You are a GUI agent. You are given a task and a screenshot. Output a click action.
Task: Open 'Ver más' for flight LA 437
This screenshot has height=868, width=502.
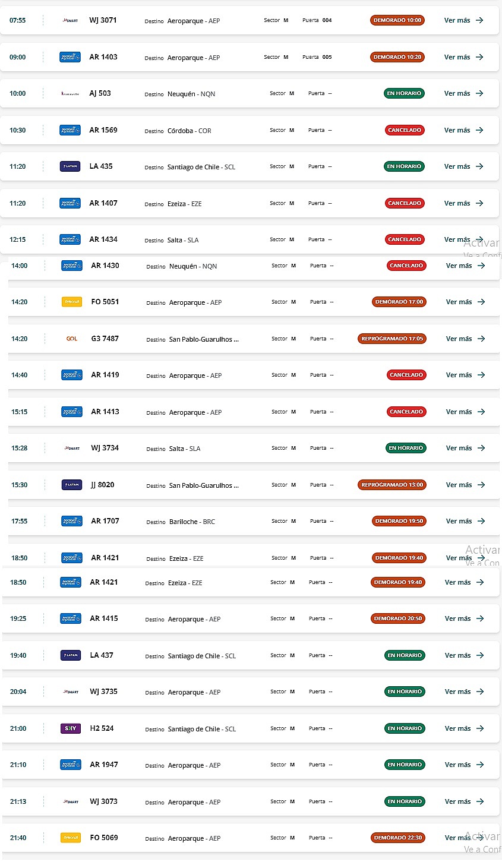464,656
